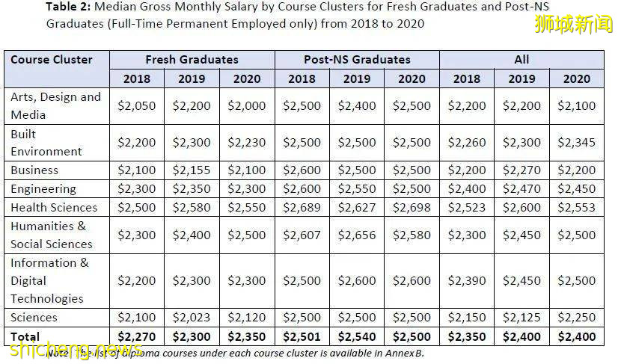Click the "All" column group header
This screenshot has width=624, height=364.
(x=521, y=60)
